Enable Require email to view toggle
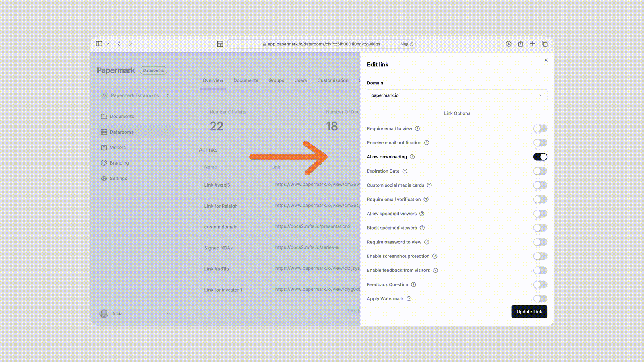Viewport: 644px width, 362px height. [x=540, y=129]
